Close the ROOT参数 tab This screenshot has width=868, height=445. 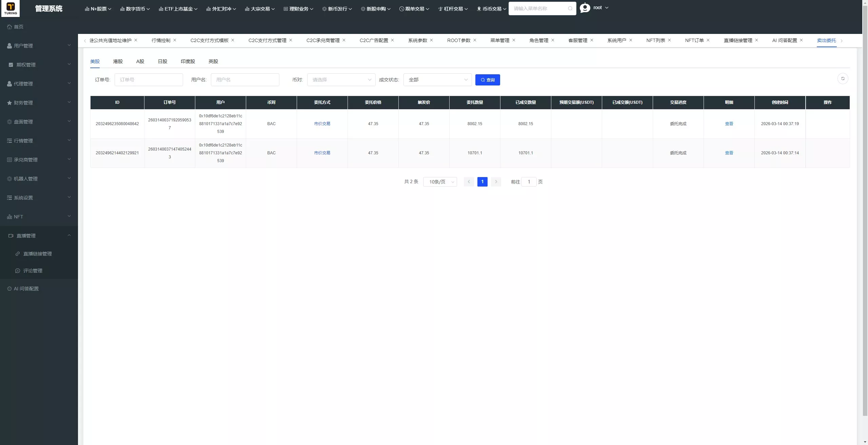pos(475,40)
